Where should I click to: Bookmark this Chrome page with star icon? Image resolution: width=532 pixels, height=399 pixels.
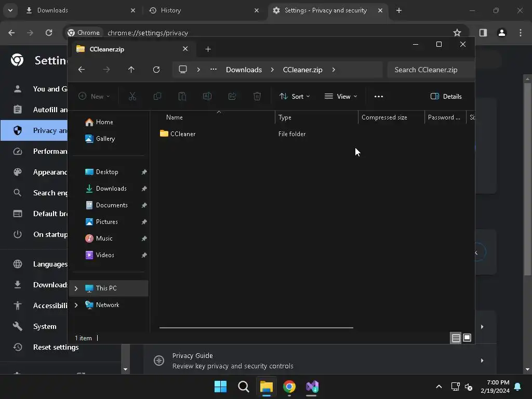pyautogui.click(x=457, y=33)
